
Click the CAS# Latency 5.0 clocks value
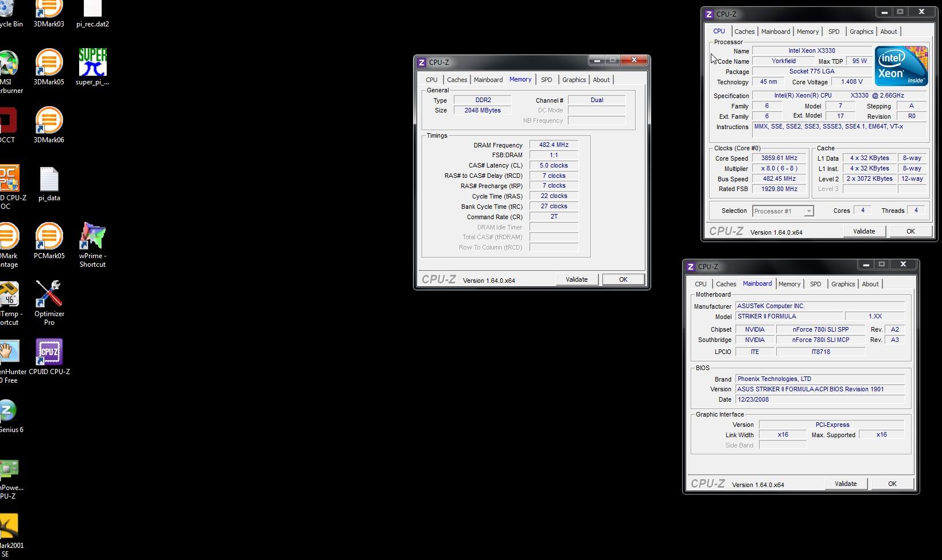coord(554,165)
